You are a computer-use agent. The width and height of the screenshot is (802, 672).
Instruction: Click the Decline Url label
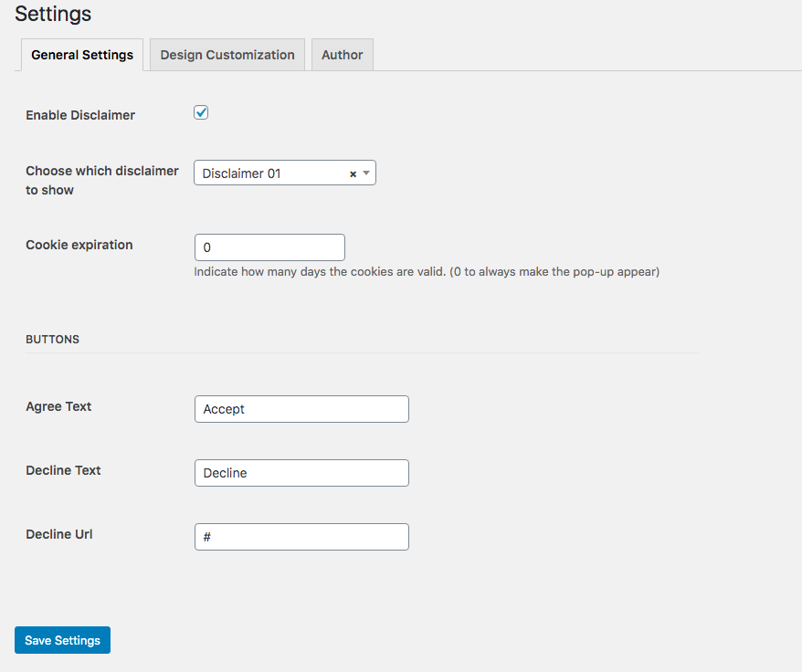pos(59,534)
